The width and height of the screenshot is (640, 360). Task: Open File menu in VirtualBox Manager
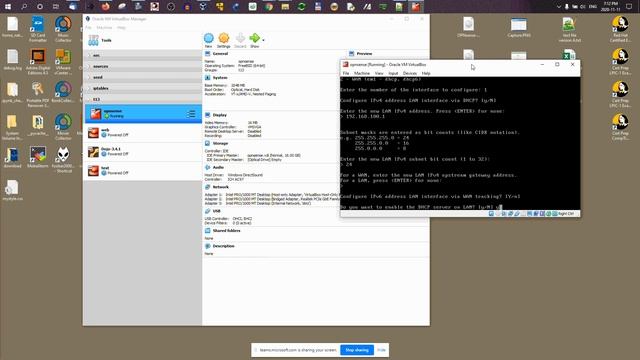click(x=89, y=28)
